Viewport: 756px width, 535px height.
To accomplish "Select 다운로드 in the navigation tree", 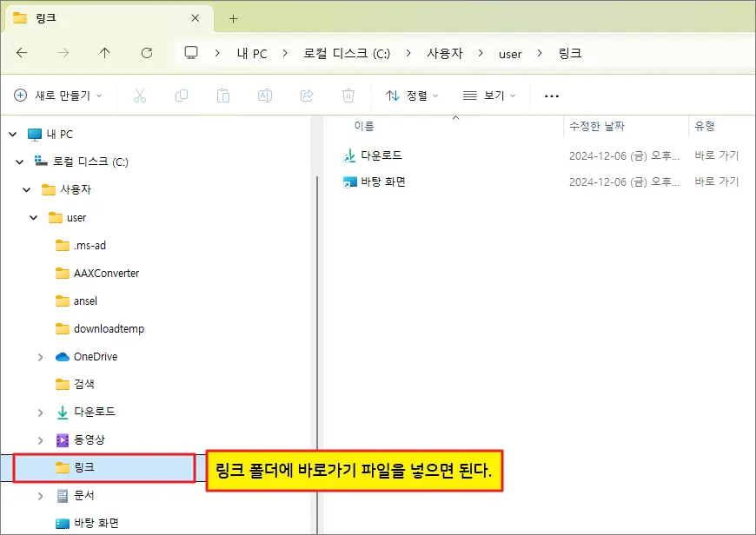I will click(86, 412).
